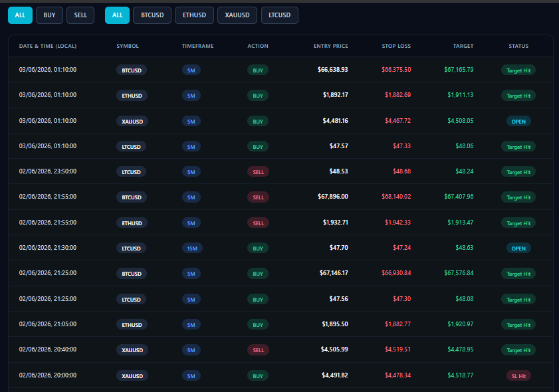Click the Status column header

[518, 46]
